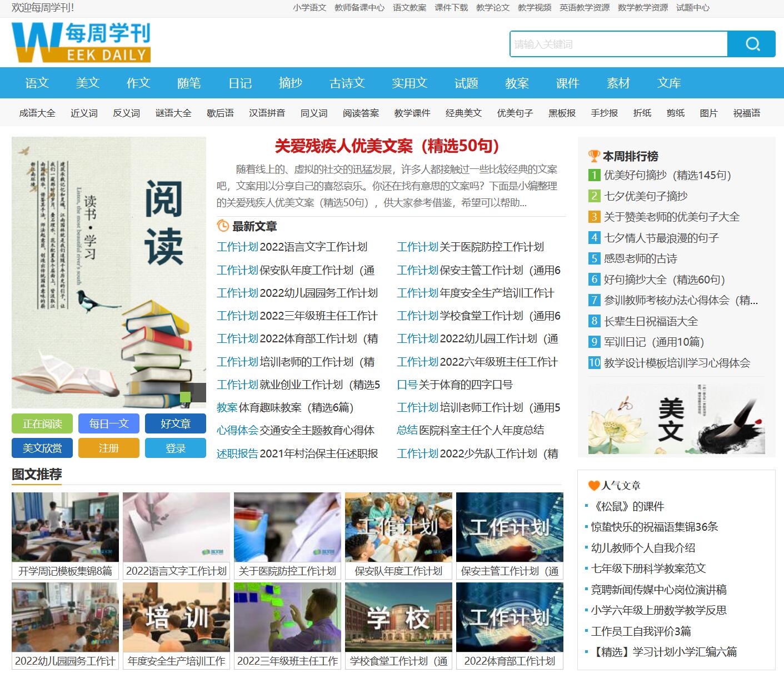Viewport: 784px width, 673px height.
Task: Click the blue 登录 button
Action: point(176,448)
